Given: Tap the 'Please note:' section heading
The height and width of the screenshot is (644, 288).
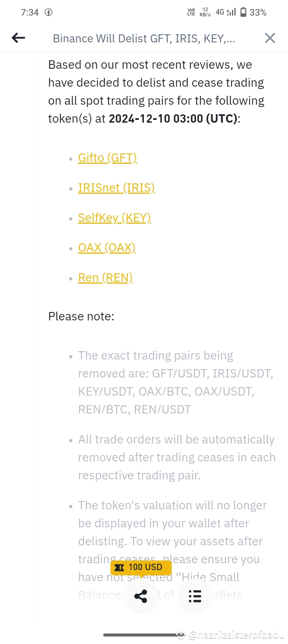Looking at the screenshot, I should point(81,316).
